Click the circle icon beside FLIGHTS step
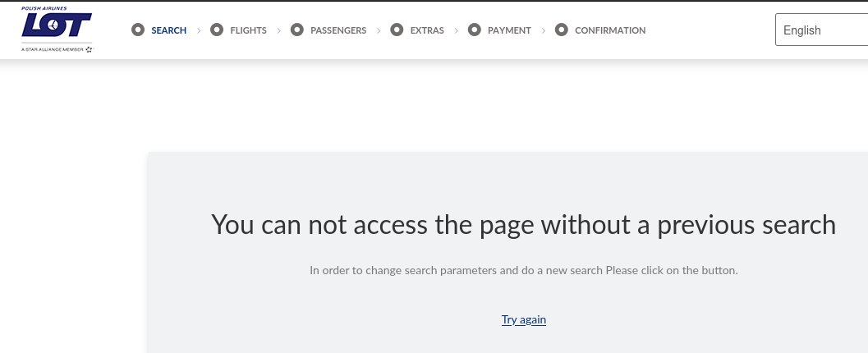 tap(217, 30)
